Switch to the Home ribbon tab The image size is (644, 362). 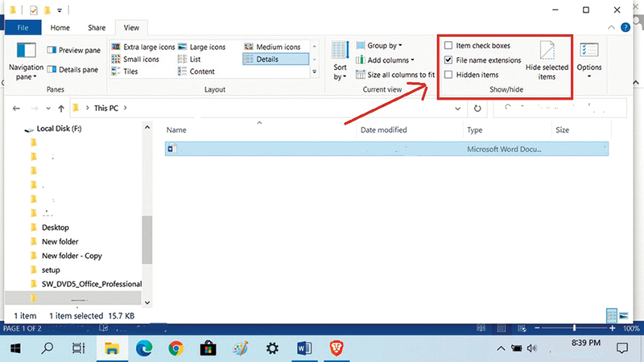click(x=60, y=27)
